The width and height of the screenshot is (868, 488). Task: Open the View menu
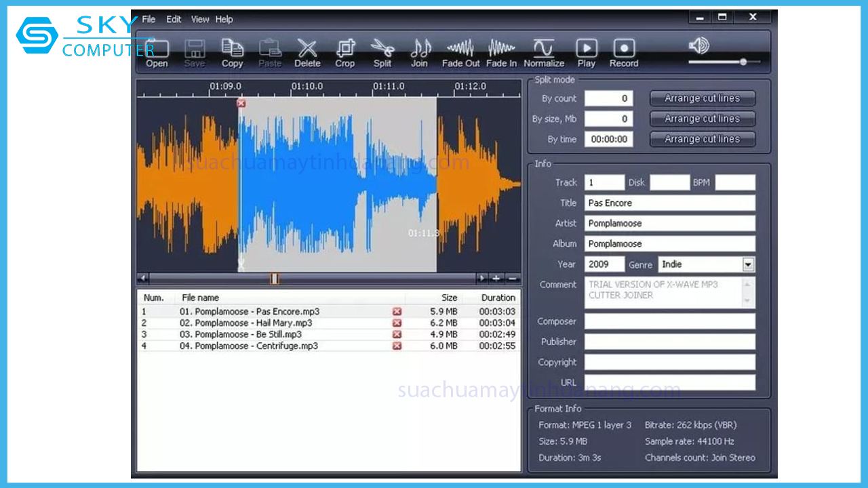pos(200,20)
